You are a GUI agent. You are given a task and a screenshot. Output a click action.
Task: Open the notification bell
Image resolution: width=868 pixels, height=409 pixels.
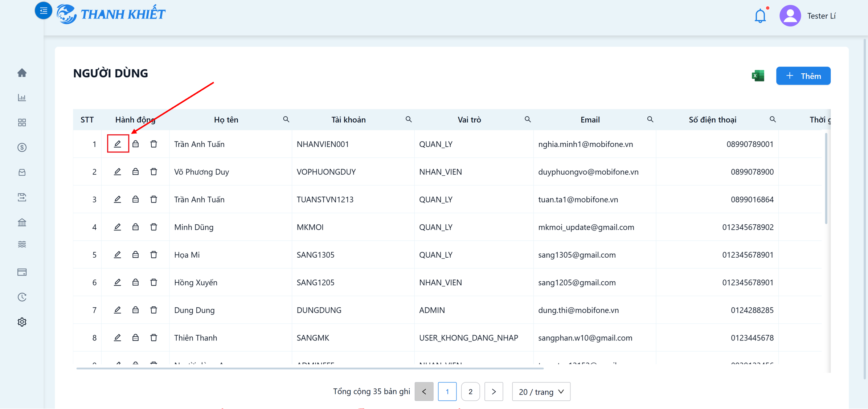[760, 16]
